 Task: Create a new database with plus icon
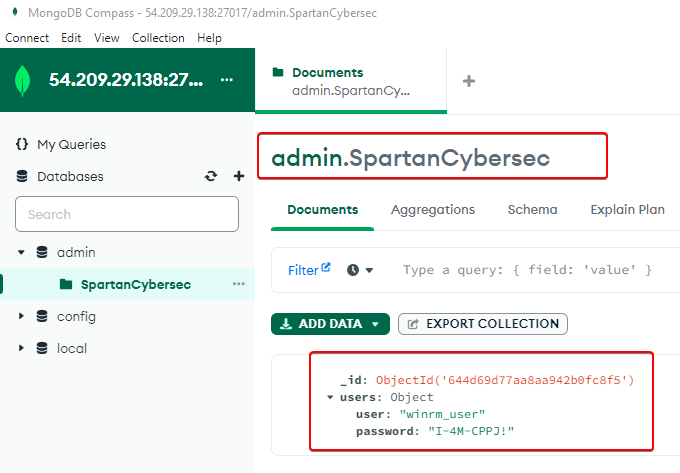coord(239,176)
